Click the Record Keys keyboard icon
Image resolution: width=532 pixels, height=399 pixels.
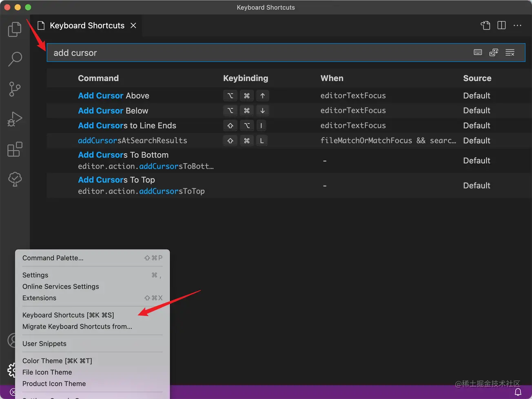coord(478,53)
